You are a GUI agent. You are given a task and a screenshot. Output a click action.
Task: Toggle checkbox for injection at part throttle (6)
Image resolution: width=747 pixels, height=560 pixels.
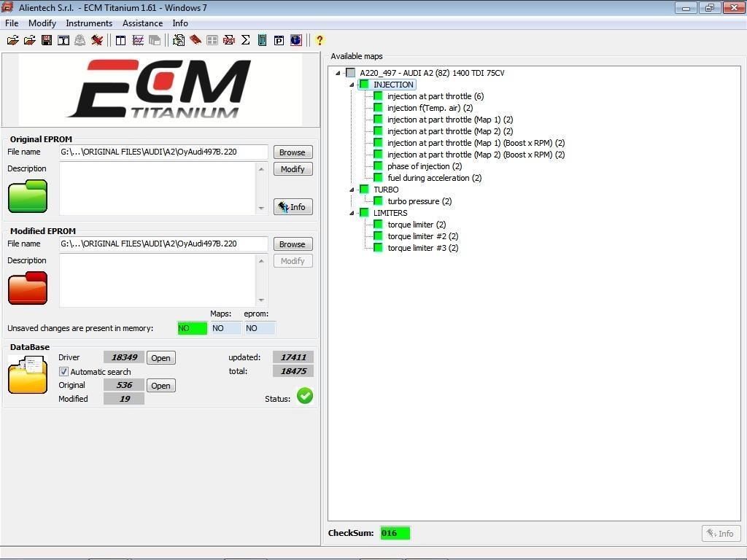(x=379, y=96)
